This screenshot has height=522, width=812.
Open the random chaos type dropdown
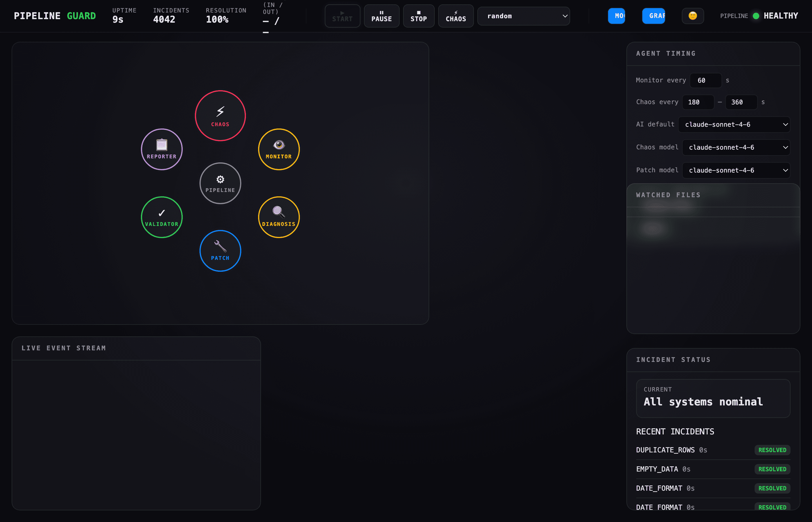(x=524, y=16)
